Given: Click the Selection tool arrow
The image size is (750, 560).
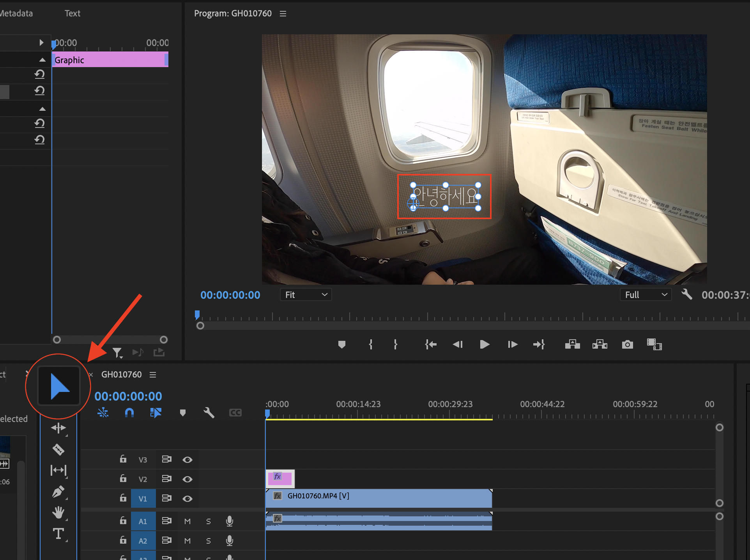Looking at the screenshot, I should (59, 386).
